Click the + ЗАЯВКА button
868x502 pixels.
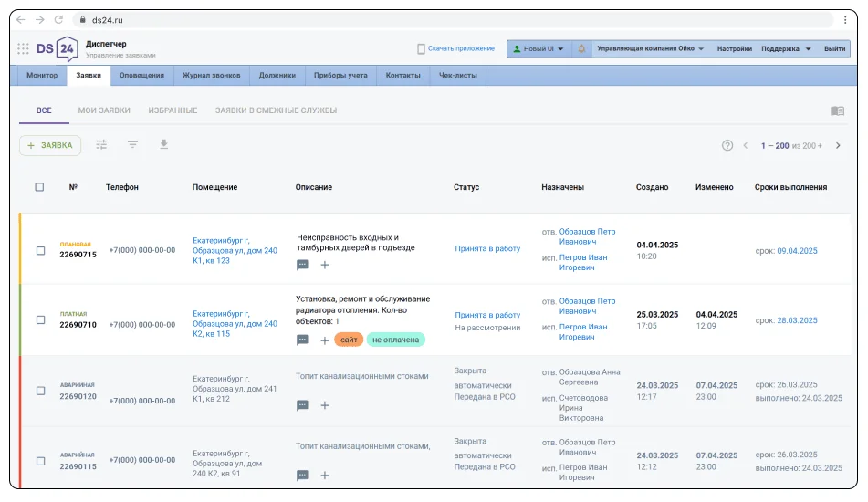tap(50, 145)
